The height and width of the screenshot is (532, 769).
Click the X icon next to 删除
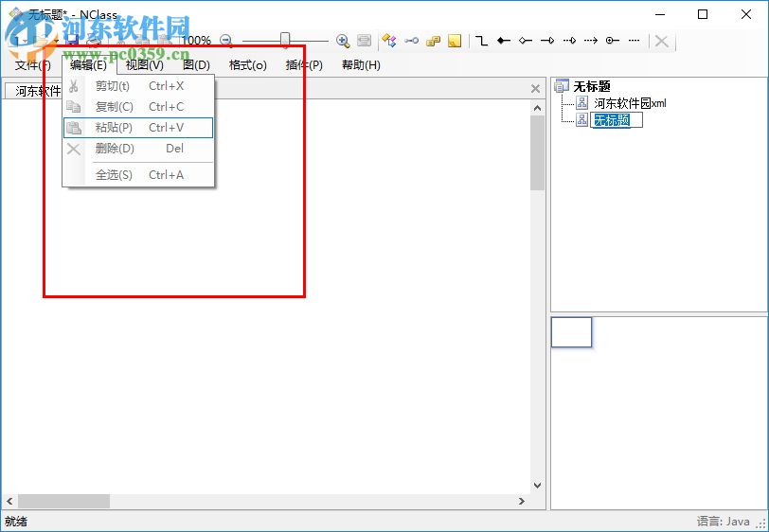(74, 149)
